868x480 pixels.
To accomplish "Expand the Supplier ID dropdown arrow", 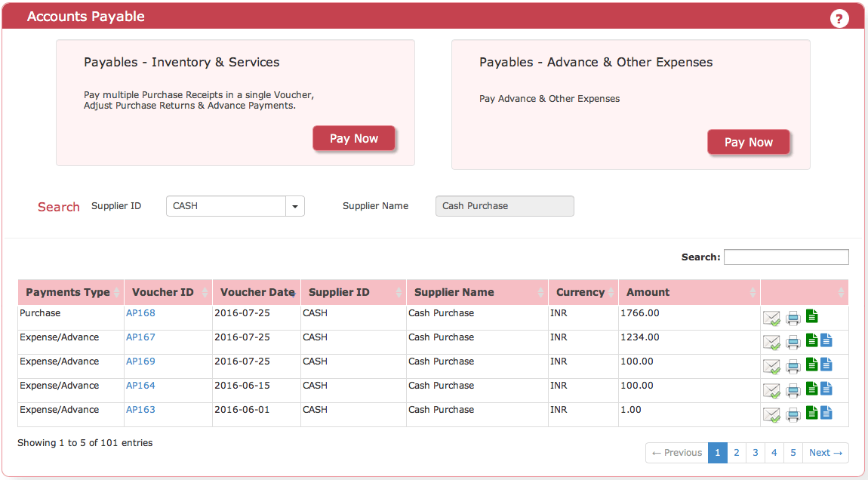I will 295,206.
